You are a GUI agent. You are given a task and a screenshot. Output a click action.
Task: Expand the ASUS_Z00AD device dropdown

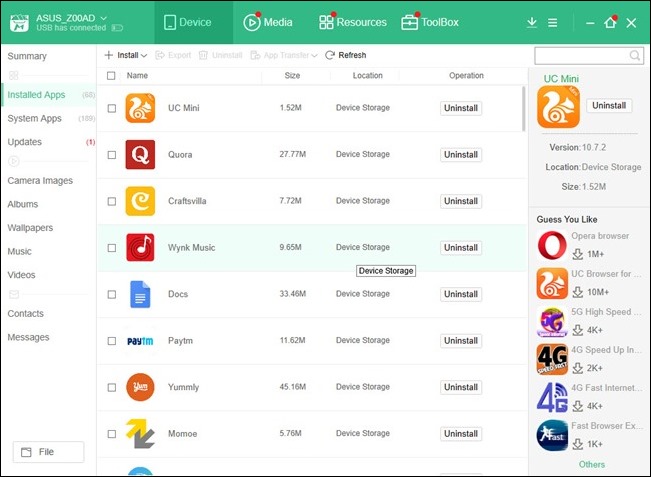coord(104,18)
